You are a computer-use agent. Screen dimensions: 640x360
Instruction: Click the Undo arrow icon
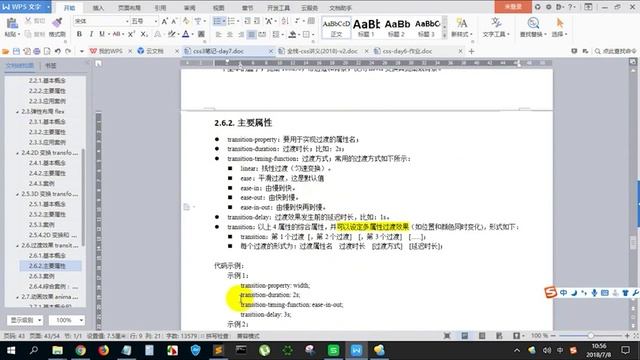[x=58, y=51]
